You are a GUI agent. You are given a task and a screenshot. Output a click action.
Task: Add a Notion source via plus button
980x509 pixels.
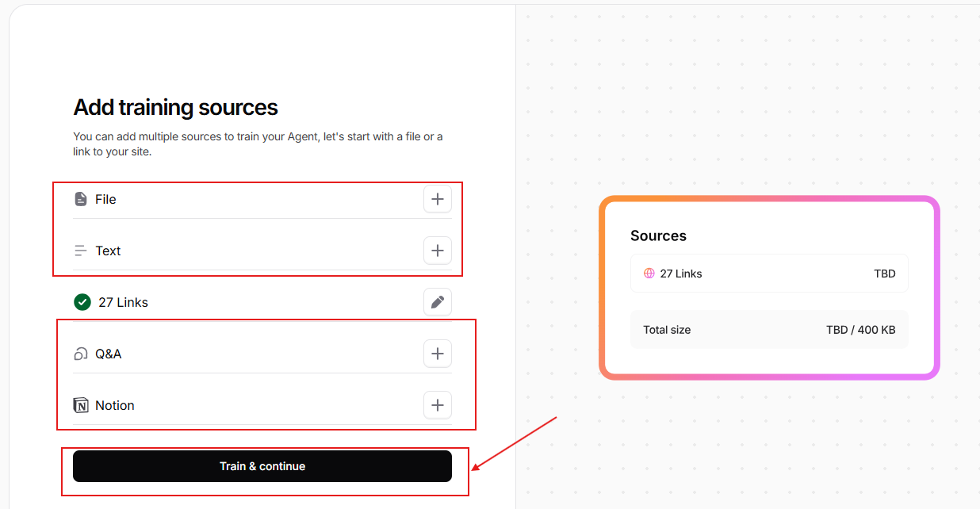437,405
